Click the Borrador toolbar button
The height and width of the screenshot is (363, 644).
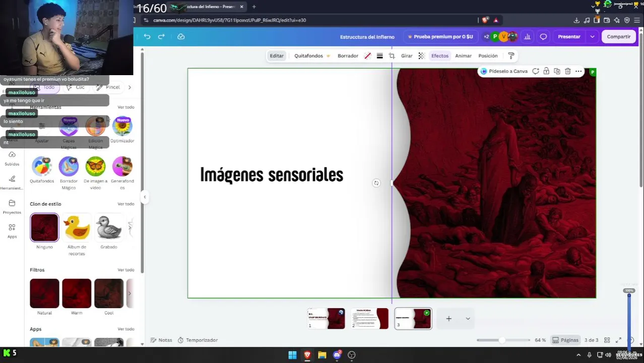348,56
